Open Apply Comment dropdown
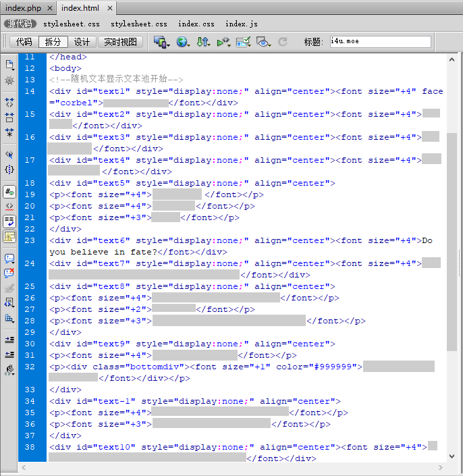This screenshot has height=476, width=463. 9,258
